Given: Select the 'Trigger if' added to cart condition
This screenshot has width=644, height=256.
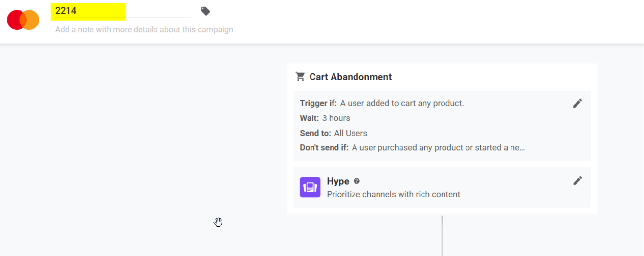Looking at the screenshot, I should pos(382,103).
